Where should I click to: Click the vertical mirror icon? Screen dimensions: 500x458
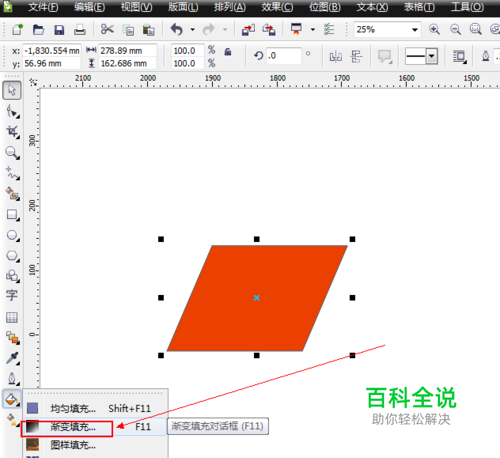pos(356,57)
